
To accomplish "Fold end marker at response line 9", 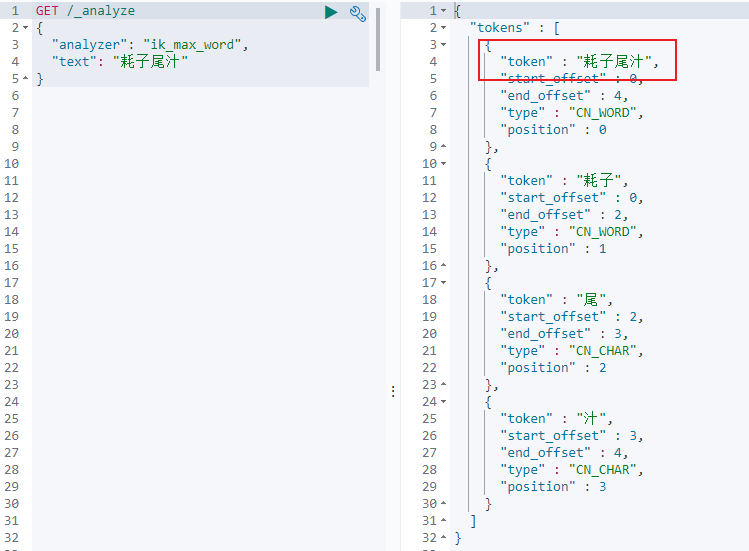I will [443, 146].
